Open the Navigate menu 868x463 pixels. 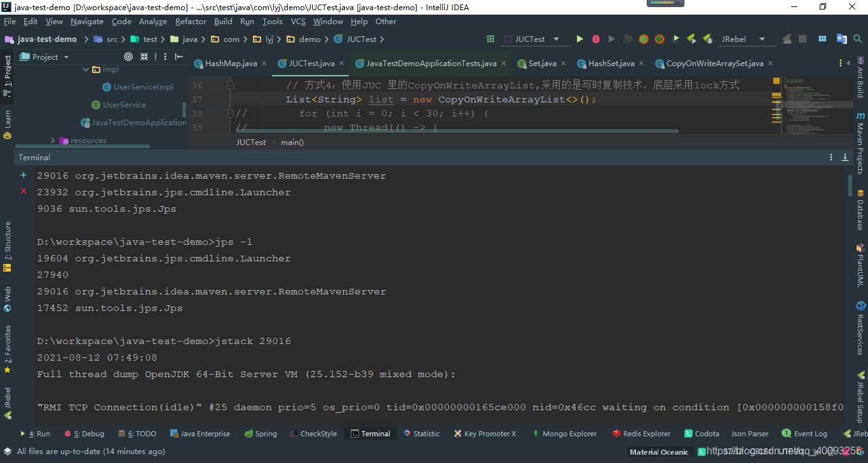pos(87,21)
